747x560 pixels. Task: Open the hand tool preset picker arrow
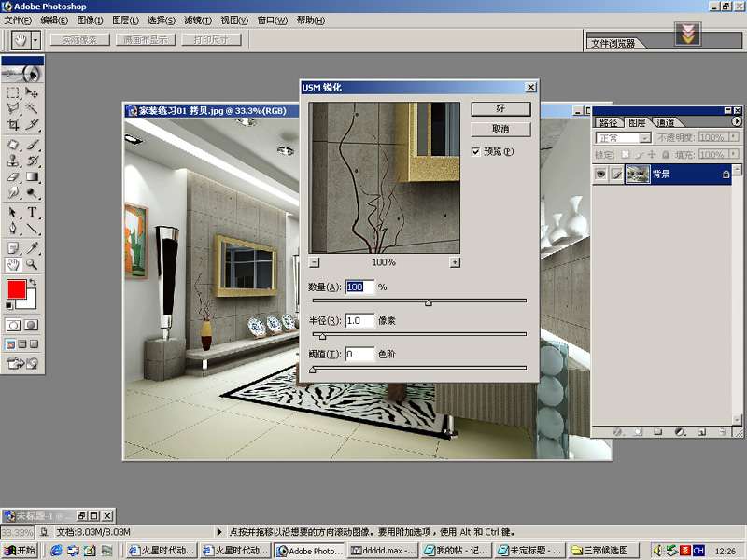(35, 40)
